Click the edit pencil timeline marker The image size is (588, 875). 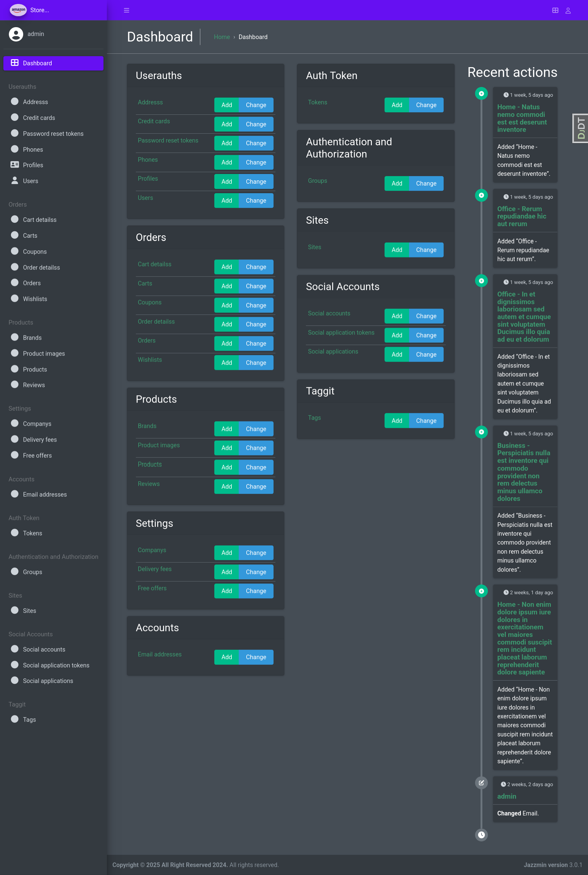(x=481, y=783)
